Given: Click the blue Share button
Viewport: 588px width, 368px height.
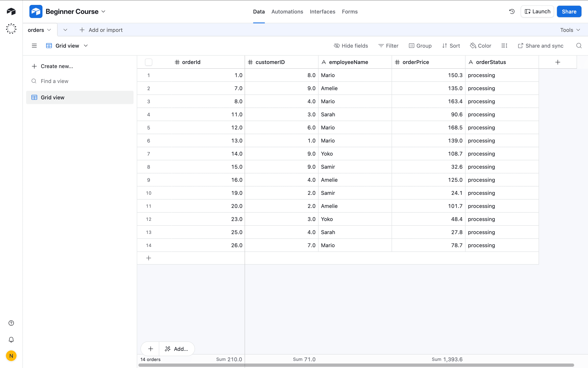Looking at the screenshot, I should pos(569,11).
